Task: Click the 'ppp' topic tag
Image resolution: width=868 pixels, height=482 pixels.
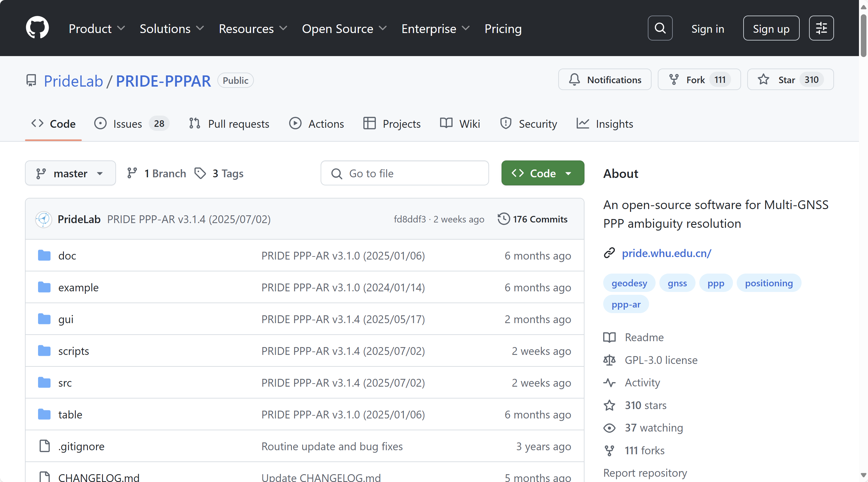Action: coord(716,283)
